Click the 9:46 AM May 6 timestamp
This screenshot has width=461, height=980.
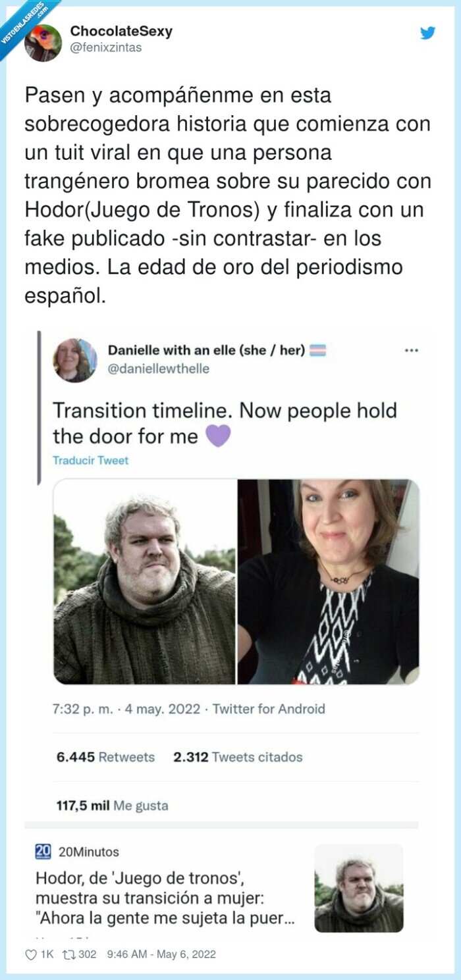coord(161,954)
